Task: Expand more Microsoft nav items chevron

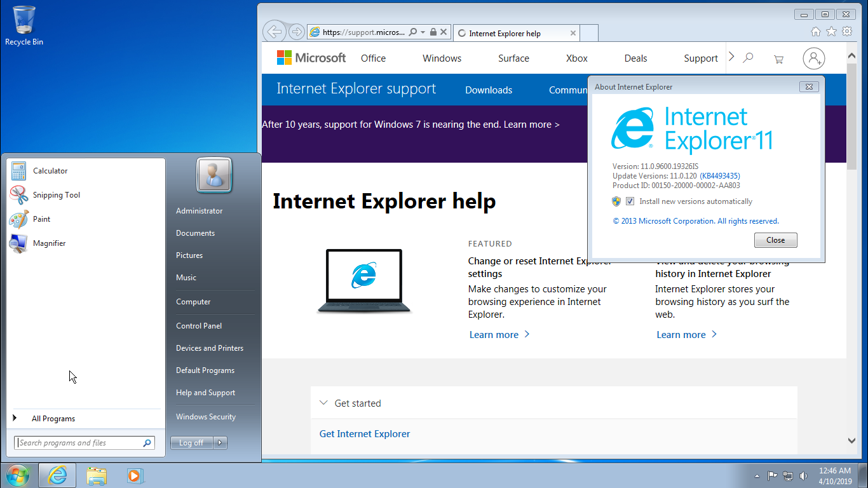Action: click(731, 57)
